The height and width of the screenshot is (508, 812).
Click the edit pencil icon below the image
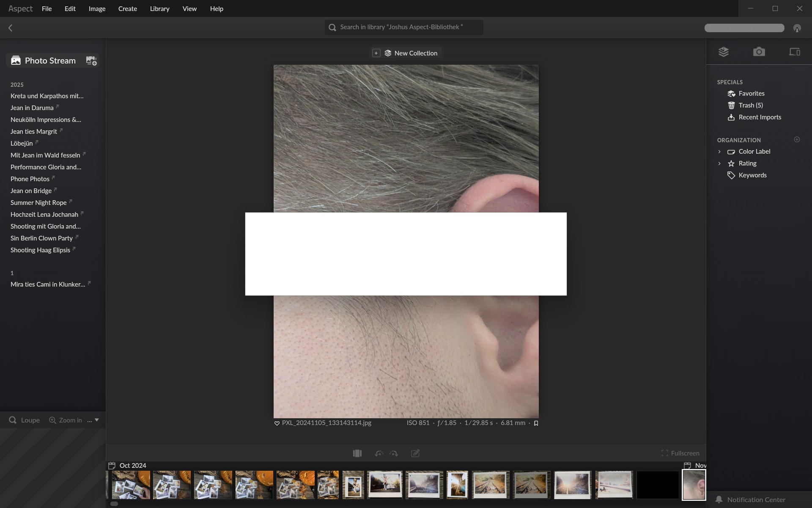[x=415, y=453]
